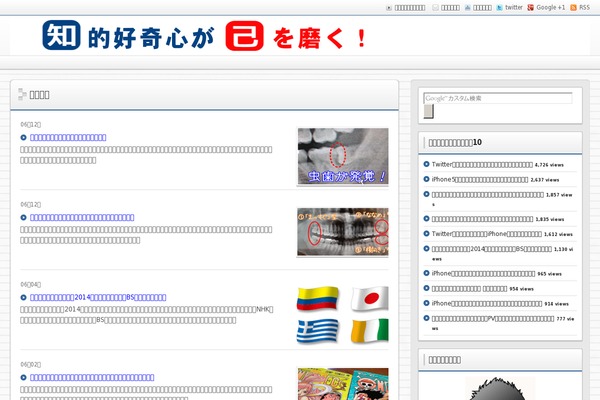Viewport: 600px width, 400px height.
Task: Click the main section header icon above the articles
Action: point(22,95)
